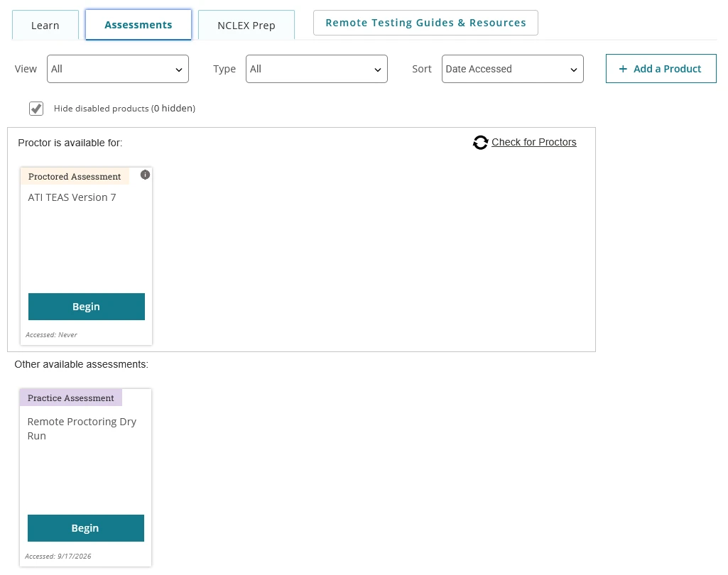Open the NCLEX Prep tab
Screen dimensions: 728x575
click(x=246, y=25)
